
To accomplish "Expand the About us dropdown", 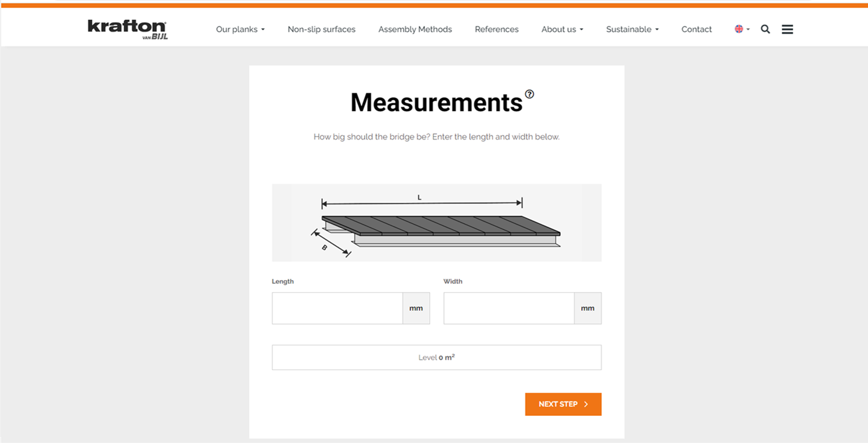I will (562, 29).
